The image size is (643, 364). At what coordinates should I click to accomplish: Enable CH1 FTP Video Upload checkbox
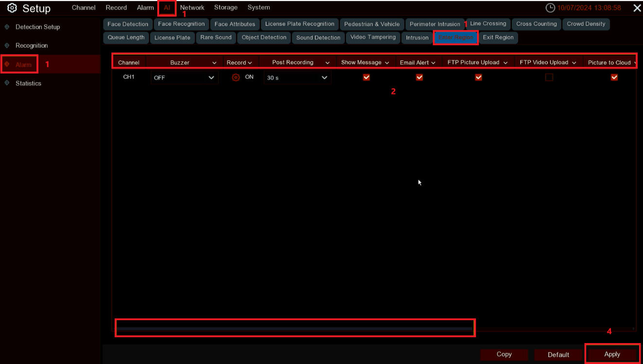[x=549, y=77]
